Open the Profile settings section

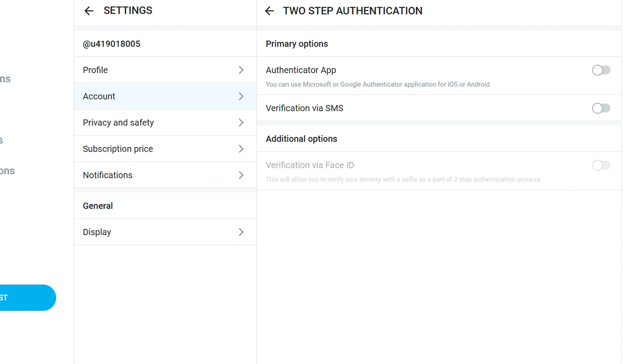[165, 70]
